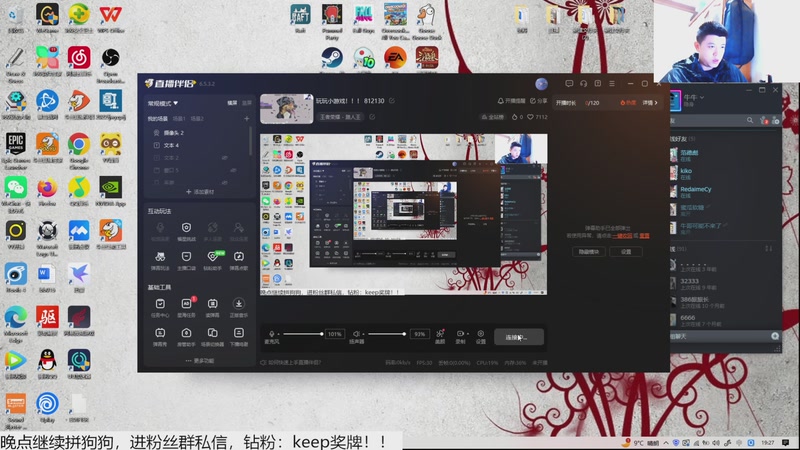Click the speaker icon in the audio bar
800x450 pixels.
coord(356,334)
